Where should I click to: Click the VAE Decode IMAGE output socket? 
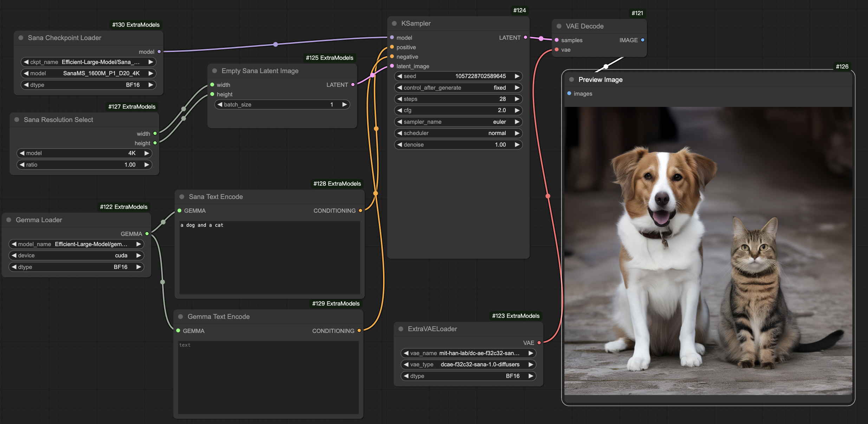click(642, 40)
